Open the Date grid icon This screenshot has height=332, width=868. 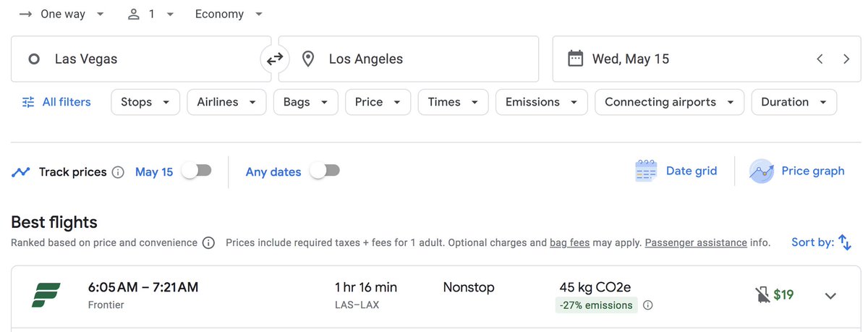coord(645,171)
